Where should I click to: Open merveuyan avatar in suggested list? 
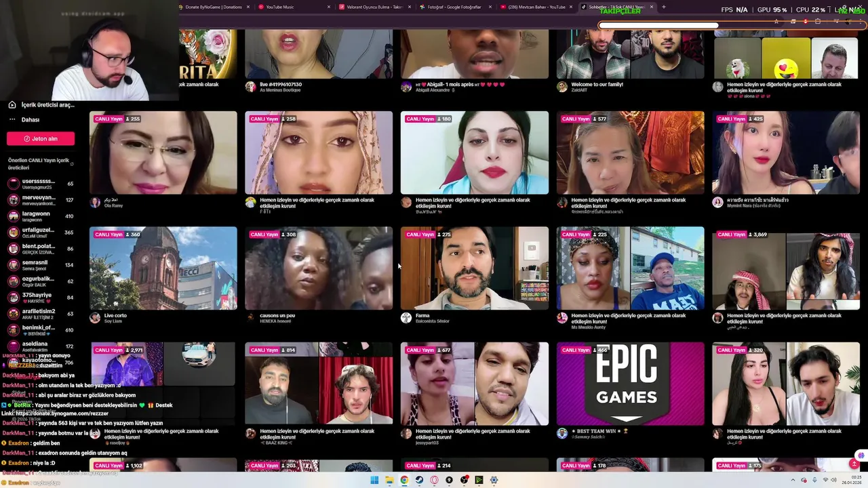click(13, 200)
